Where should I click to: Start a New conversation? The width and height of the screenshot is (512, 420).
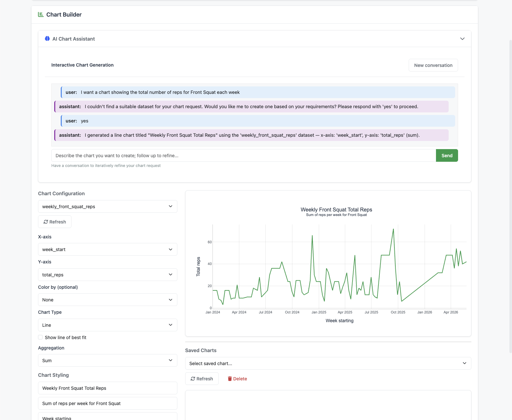click(x=433, y=65)
